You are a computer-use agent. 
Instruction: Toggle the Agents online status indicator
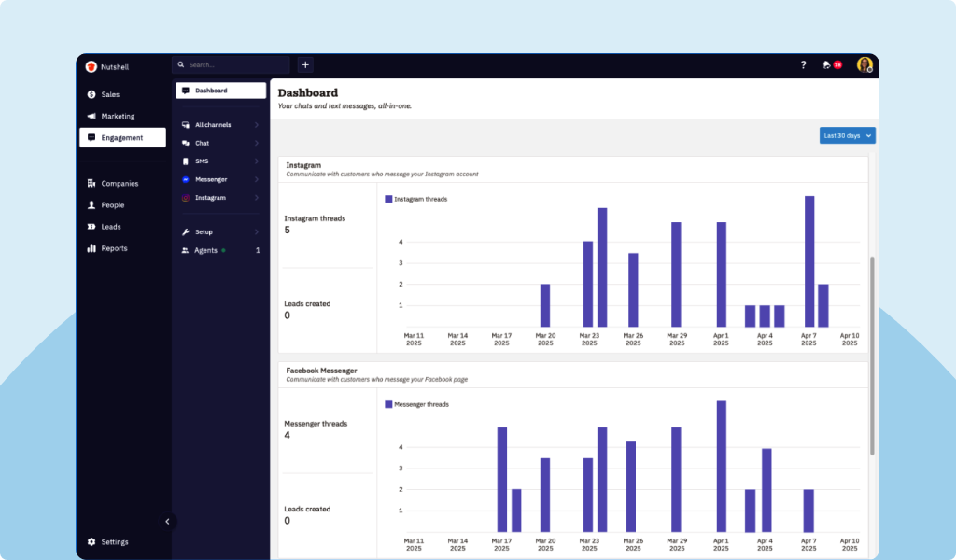223,250
